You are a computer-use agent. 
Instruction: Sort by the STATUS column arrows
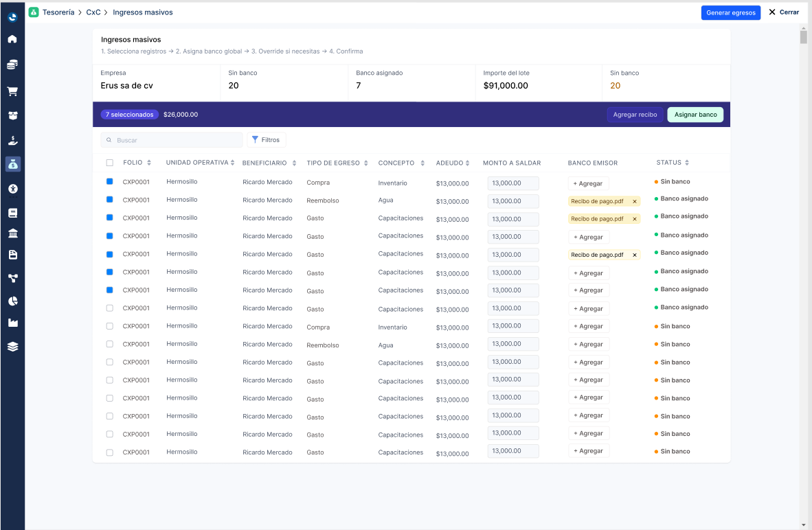[687, 163]
